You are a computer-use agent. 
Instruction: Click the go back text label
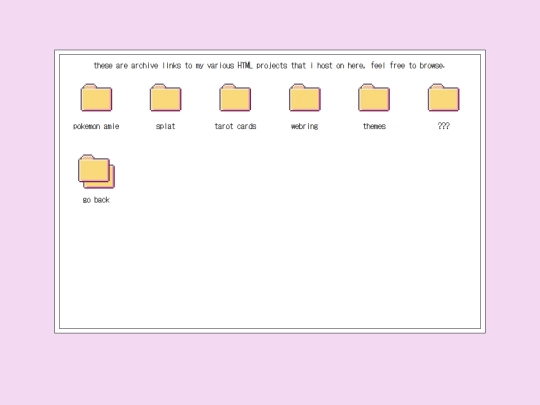pos(96,200)
